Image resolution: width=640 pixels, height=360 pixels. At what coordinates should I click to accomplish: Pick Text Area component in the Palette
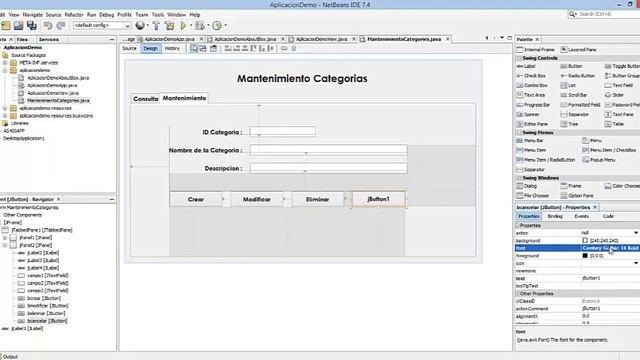pos(531,95)
